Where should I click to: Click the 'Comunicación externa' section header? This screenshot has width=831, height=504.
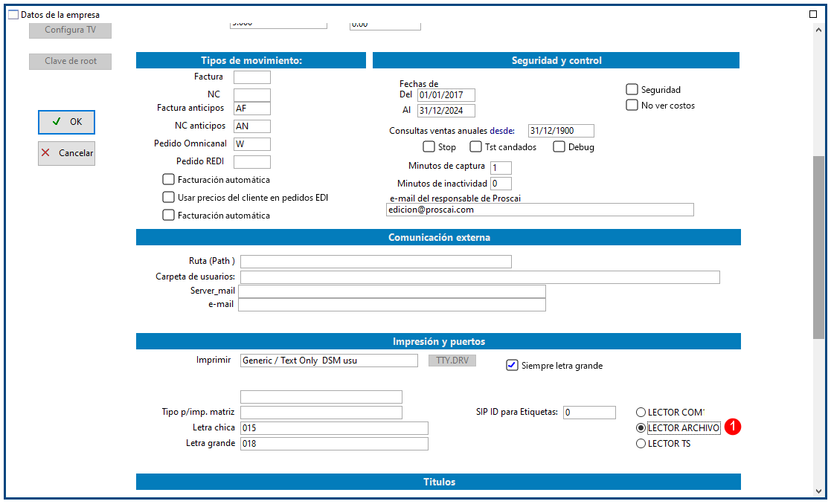click(x=438, y=237)
